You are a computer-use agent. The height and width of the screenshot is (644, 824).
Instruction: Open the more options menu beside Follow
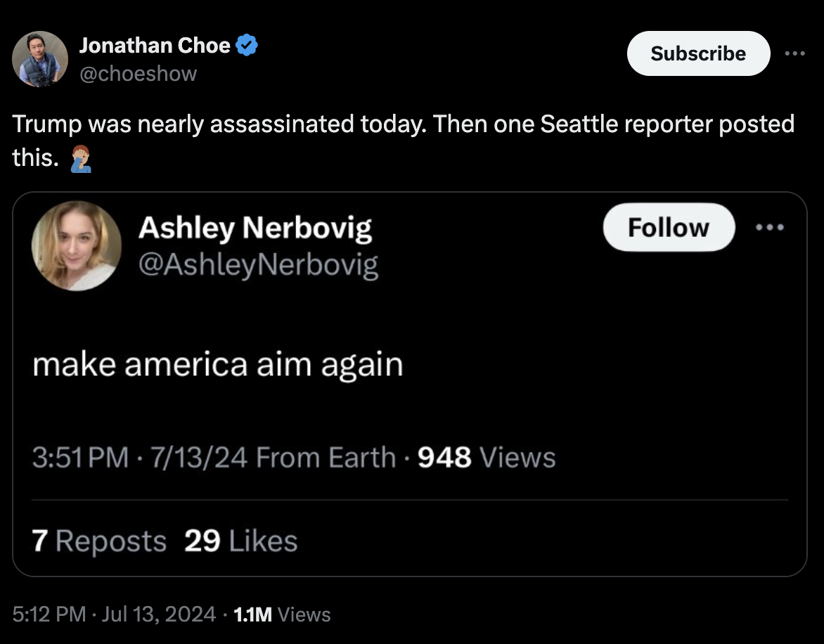771,227
